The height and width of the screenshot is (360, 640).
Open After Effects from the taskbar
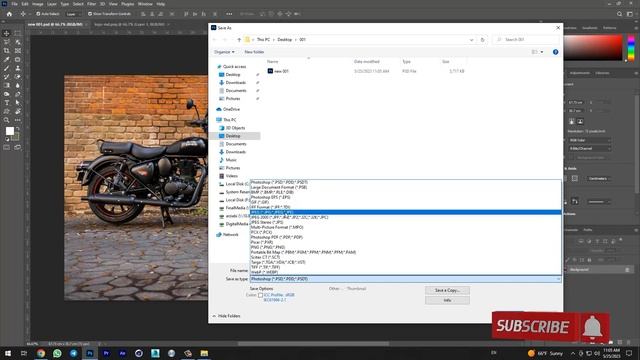click(x=122, y=353)
